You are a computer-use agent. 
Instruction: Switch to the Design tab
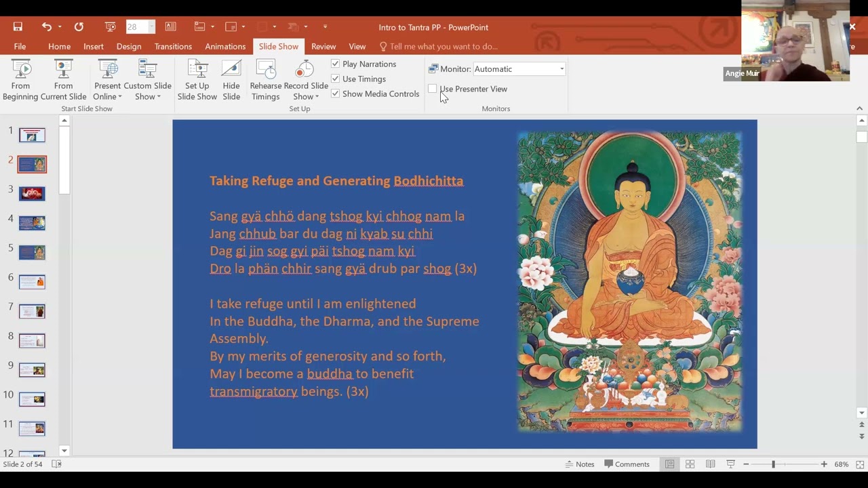(129, 46)
